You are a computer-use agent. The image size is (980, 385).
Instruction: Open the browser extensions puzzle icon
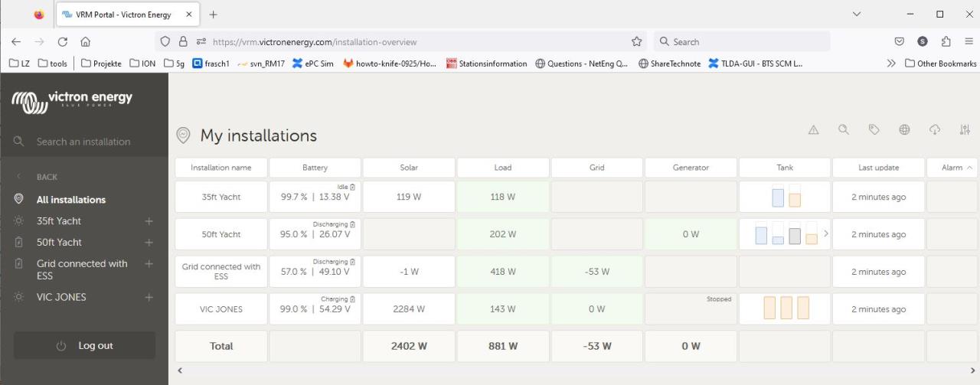pyautogui.click(x=946, y=42)
